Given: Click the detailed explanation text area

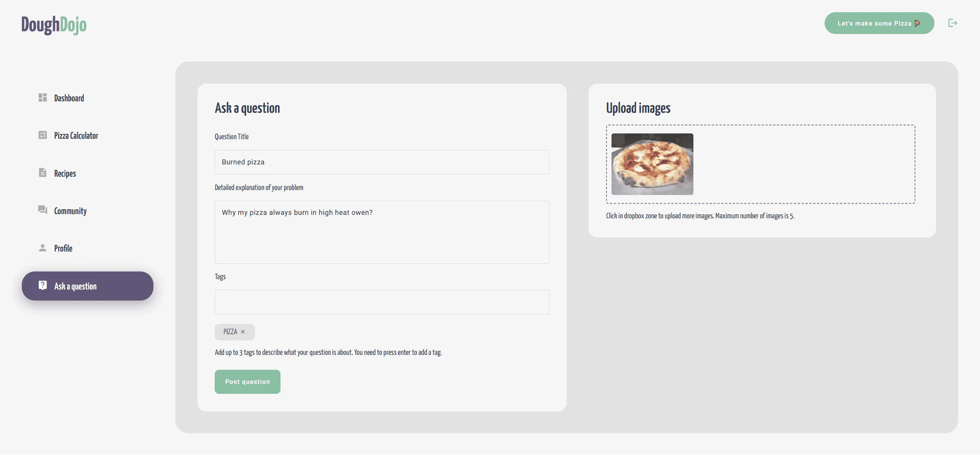Looking at the screenshot, I should click(x=381, y=232).
